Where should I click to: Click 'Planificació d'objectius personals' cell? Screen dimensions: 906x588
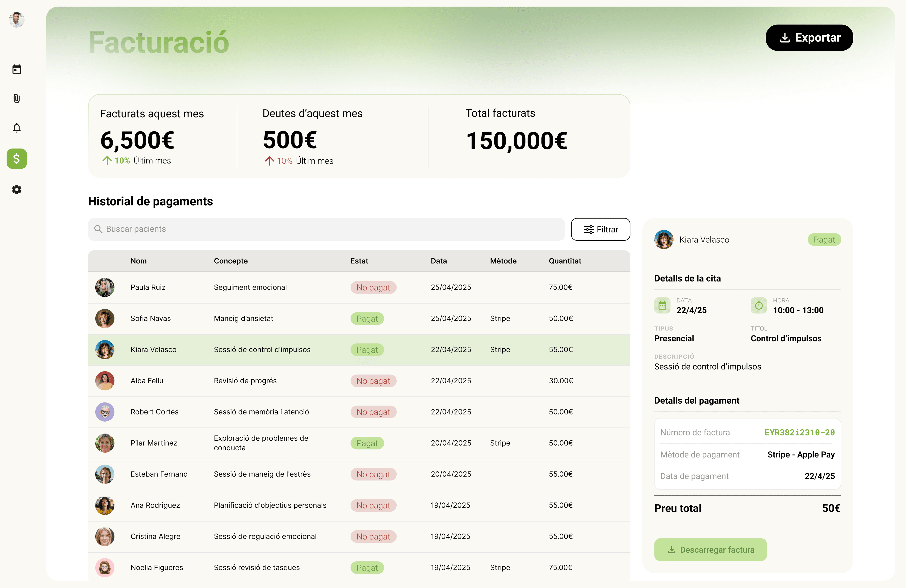(270, 505)
